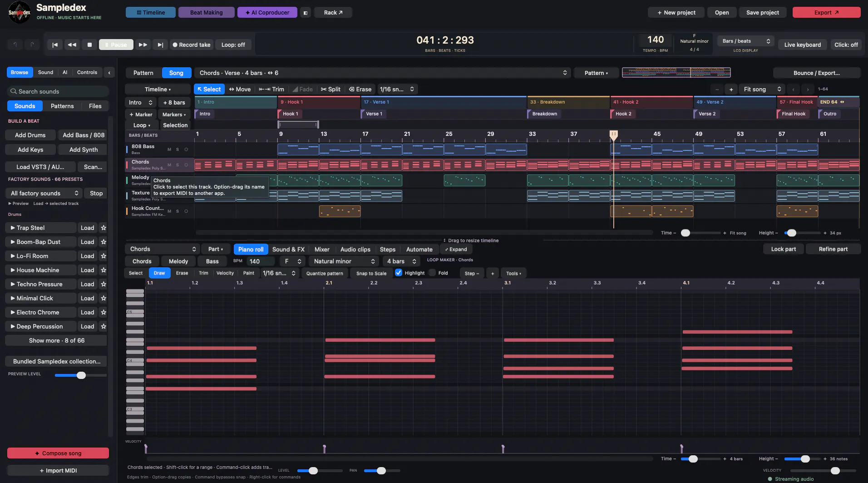
Task: Switch to the Mixer tab
Action: pos(322,249)
